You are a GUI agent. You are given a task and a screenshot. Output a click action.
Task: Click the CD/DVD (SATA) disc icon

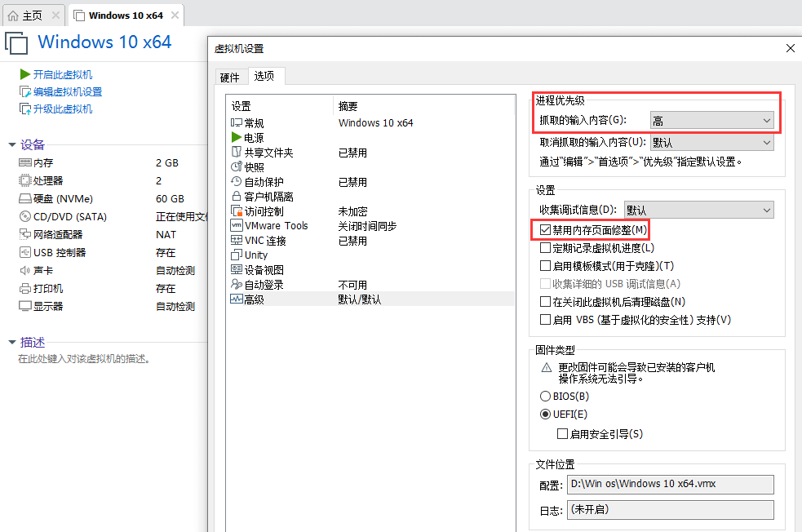[x=24, y=217]
